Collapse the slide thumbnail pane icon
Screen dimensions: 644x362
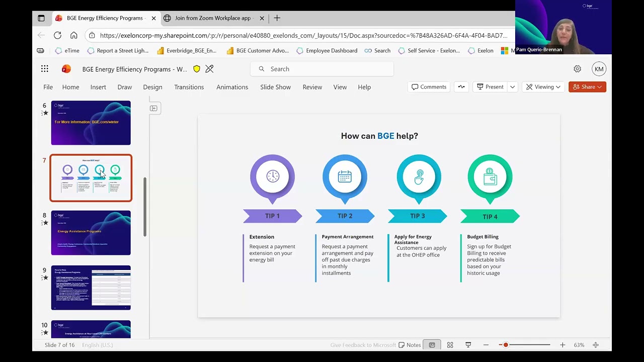pos(154,108)
